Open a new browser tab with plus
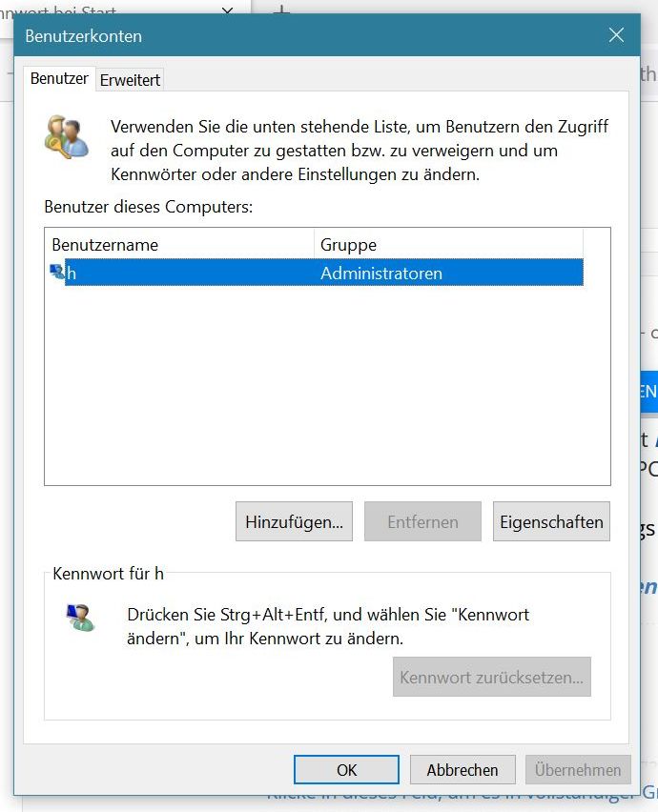The width and height of the screenshot is (658, 812). pos(280,10)
